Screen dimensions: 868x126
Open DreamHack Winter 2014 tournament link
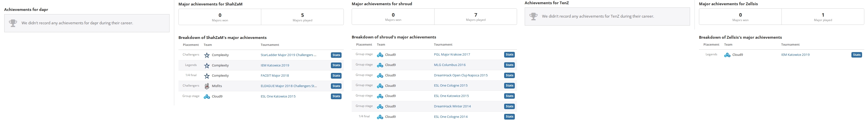click(x=452, y=106)
